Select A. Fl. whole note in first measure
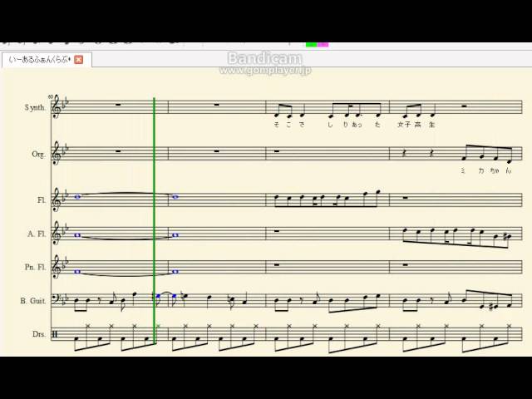The height and width of the screenshot is (399, 532). tap(77, 234)
